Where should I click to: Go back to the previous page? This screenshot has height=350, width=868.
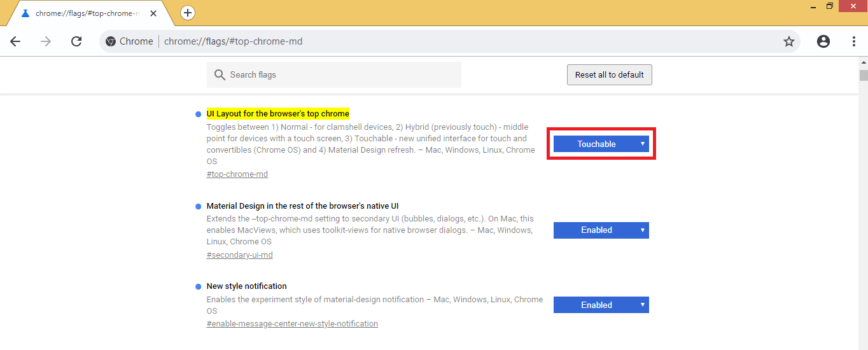(15, 41)
